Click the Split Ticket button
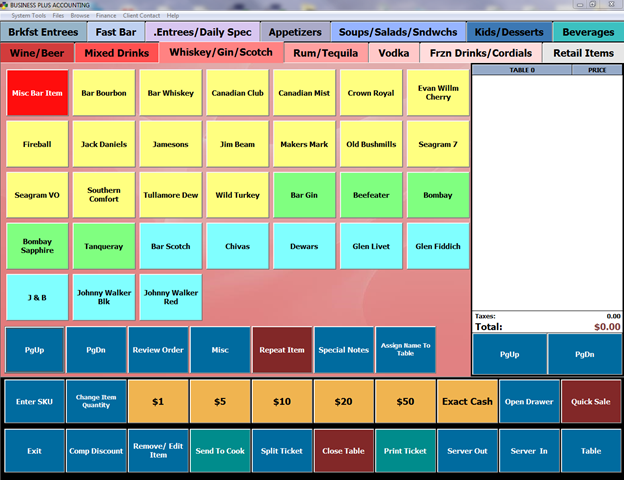This screenshot has height=480, width=624. click(x=282, y=451)
